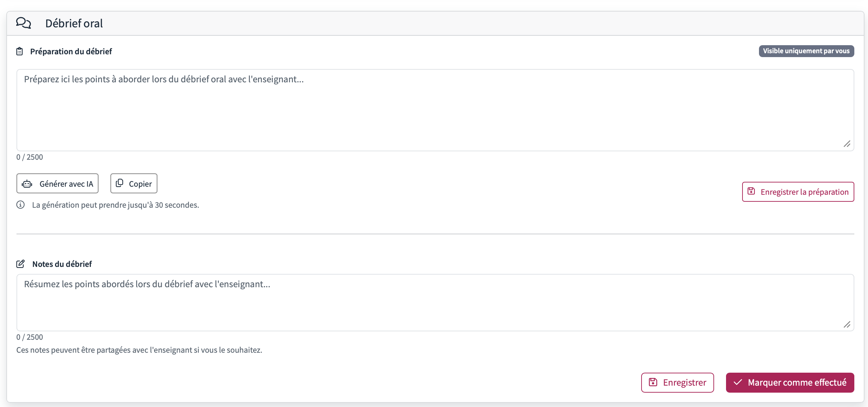This screenshot has height=407, width=868.
Task: Click the speech bubbles Débrief oral icon
Action: [x=23, y=23]
